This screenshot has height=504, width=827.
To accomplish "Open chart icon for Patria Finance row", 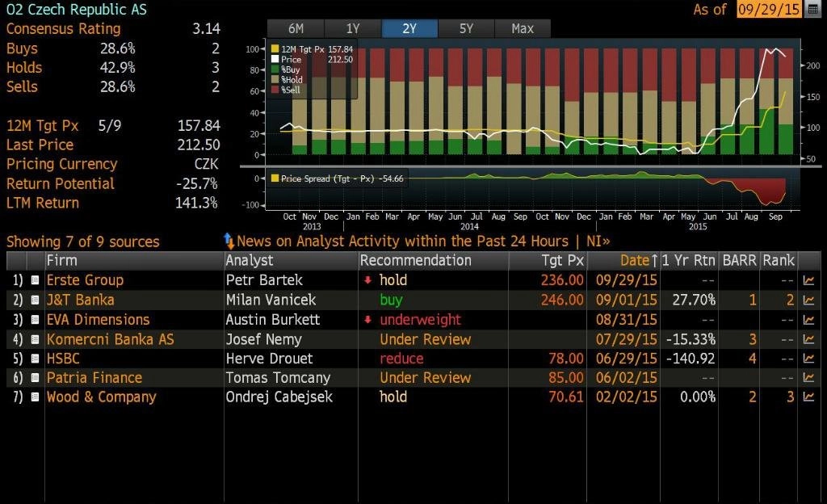I will coord(808,377).
